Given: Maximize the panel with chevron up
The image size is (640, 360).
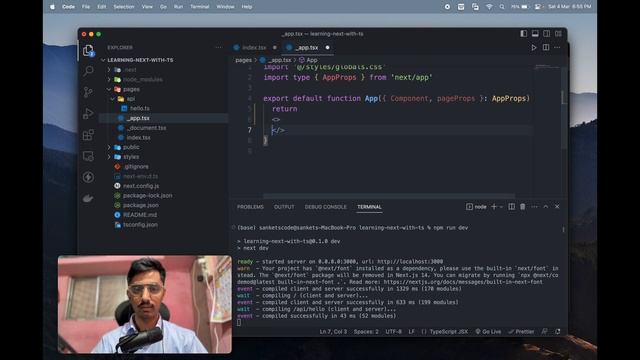Looking at the screenshot, I should [546, 207].
